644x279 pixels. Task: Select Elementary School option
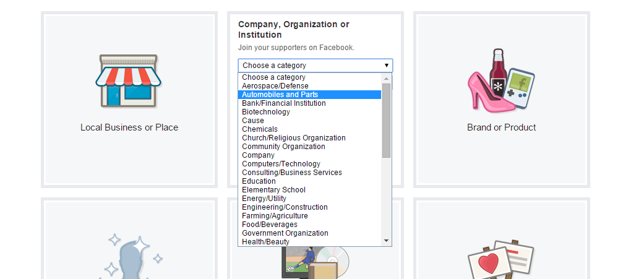point(274,190)
